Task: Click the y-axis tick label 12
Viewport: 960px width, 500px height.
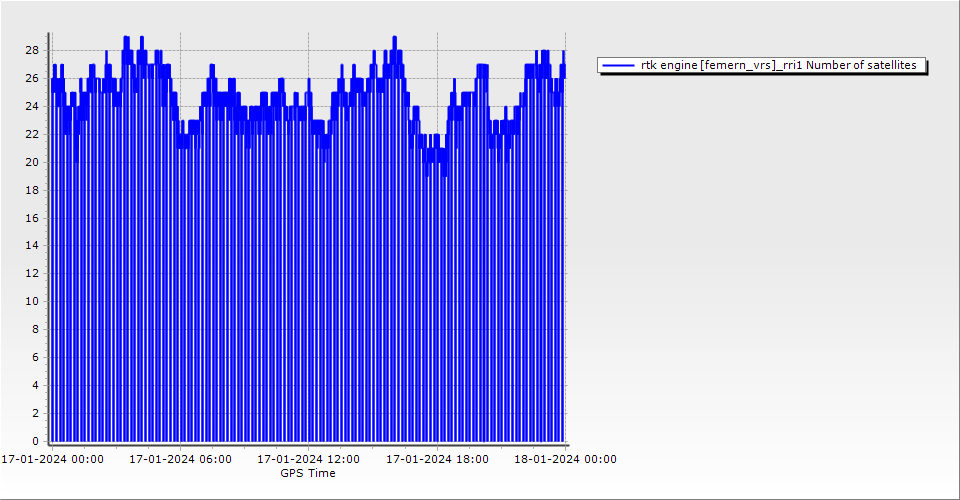Action: tap(32, 273)
